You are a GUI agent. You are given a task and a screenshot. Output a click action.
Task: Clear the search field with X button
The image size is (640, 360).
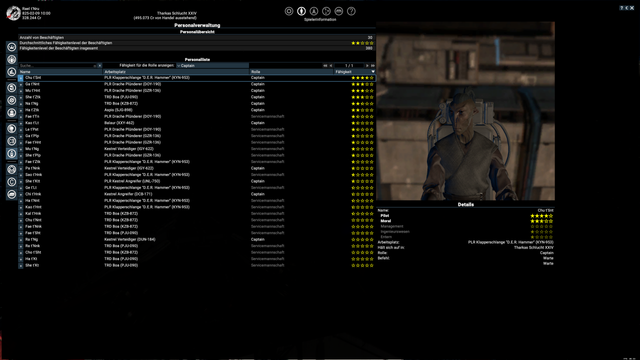click(100, 65)
